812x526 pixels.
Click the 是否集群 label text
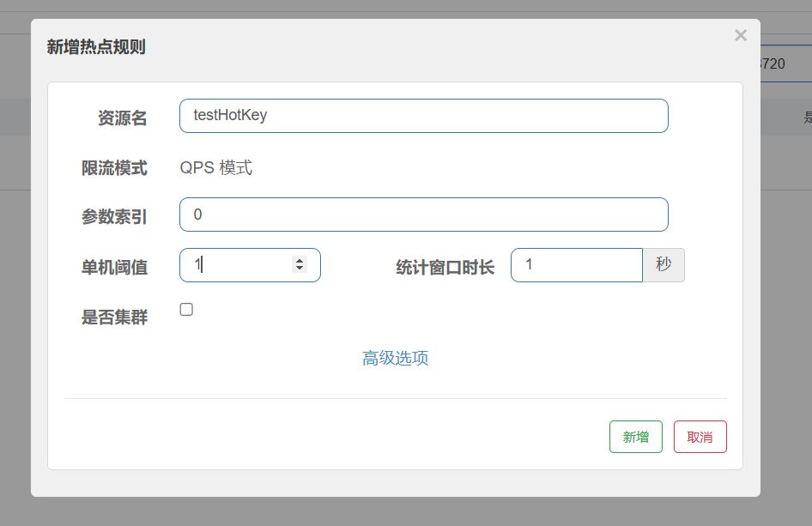click(114, 317)
